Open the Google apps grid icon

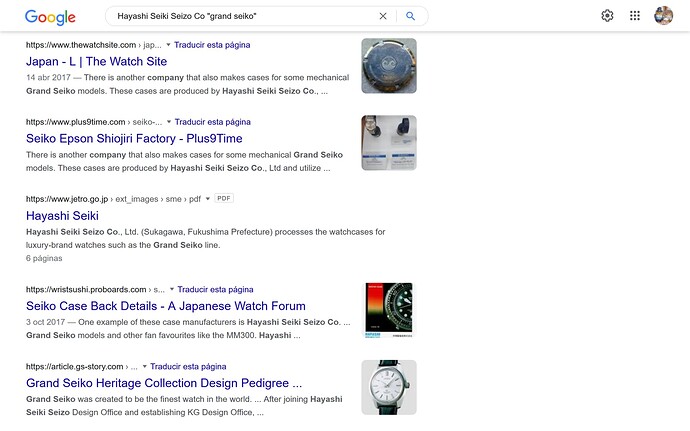click(x=635, y=16)
